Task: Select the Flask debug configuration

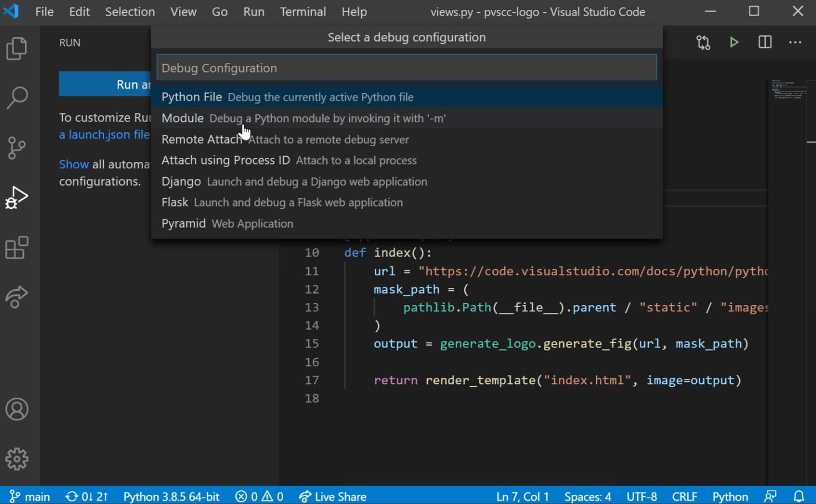Action: point(407,203)
